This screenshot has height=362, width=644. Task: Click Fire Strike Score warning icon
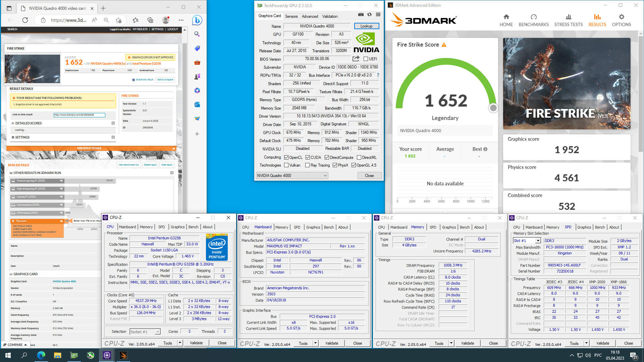point(444,45)
